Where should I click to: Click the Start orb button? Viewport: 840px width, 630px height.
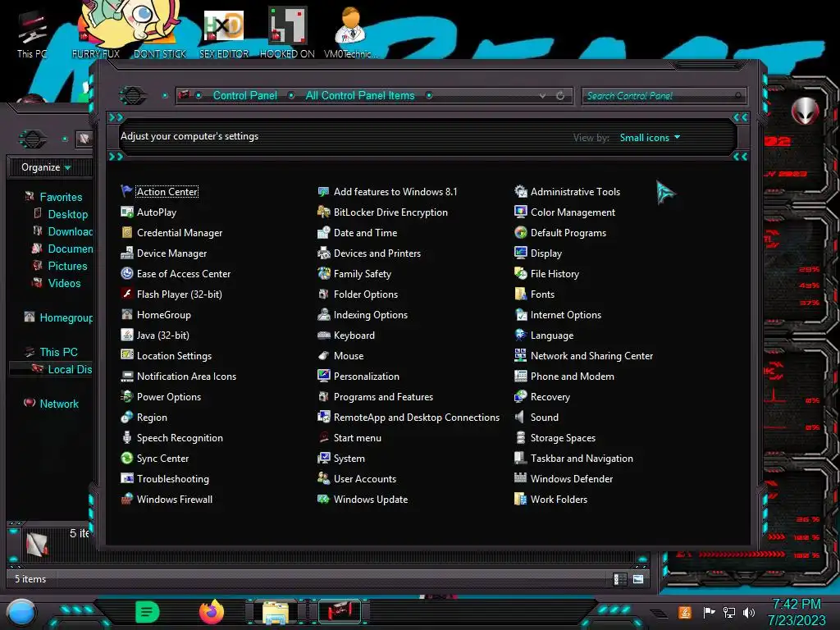pyautogui.click(x=21, y=613)
